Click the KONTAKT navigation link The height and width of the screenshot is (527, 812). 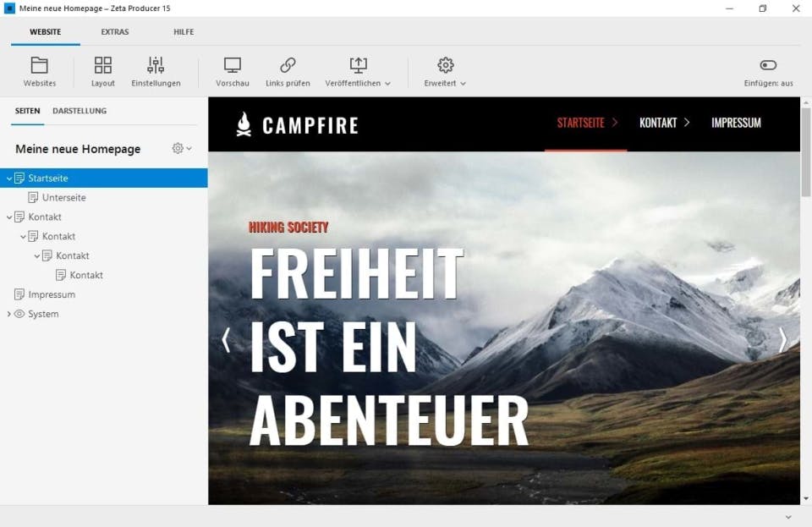coord(658,123)
